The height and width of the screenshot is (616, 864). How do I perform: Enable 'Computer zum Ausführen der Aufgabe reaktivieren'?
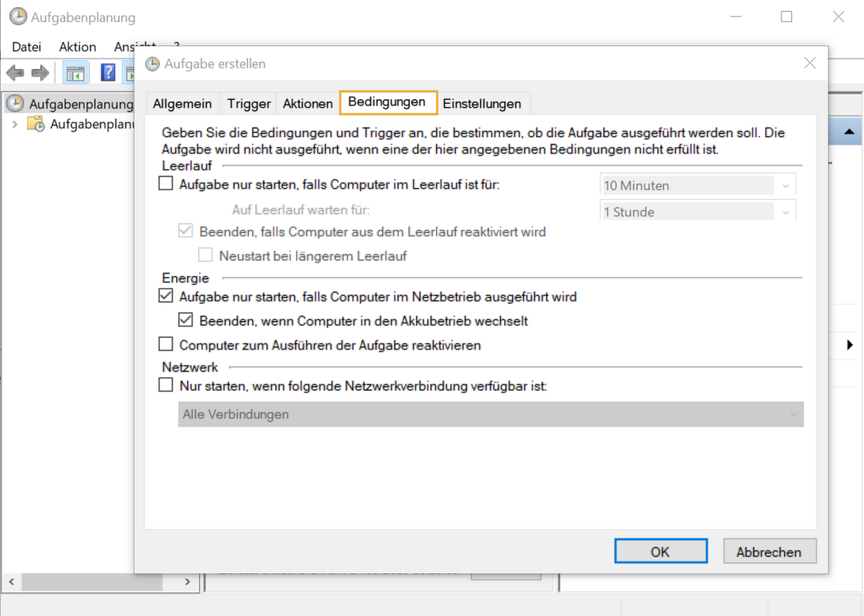click(x=166, y=344)
